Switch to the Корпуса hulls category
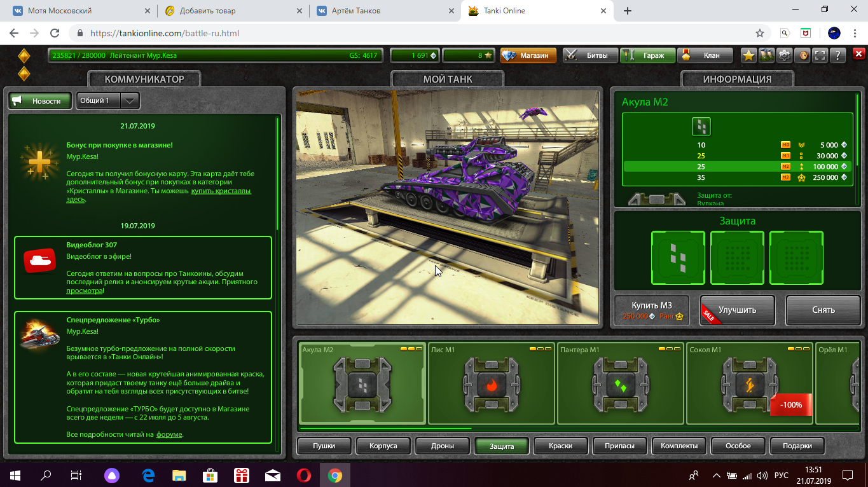Screen dimensions: 868x487 pos(383,446)
